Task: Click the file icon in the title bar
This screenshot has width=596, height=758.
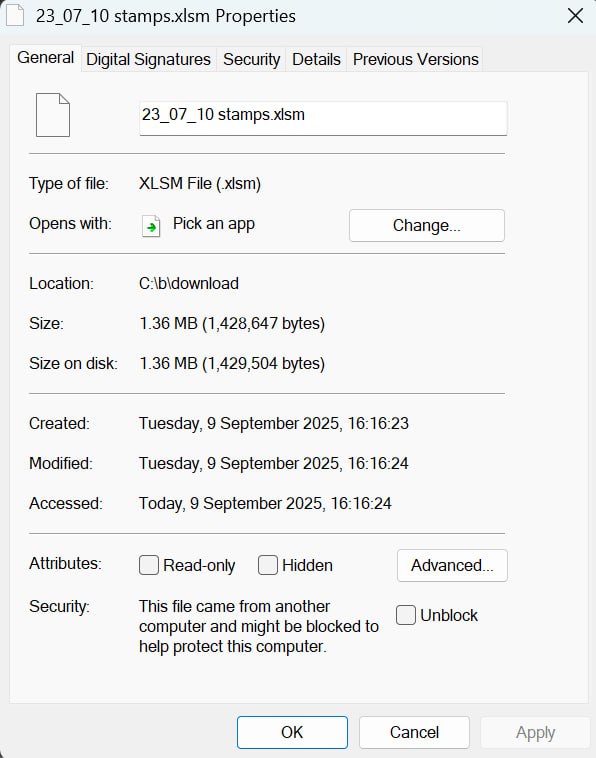Action: point(14,14)
